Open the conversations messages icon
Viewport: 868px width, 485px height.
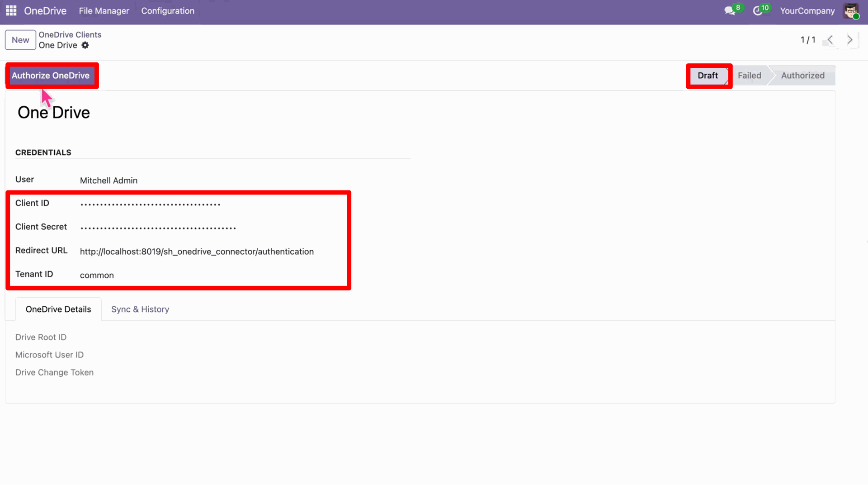[x=730, y=11]
